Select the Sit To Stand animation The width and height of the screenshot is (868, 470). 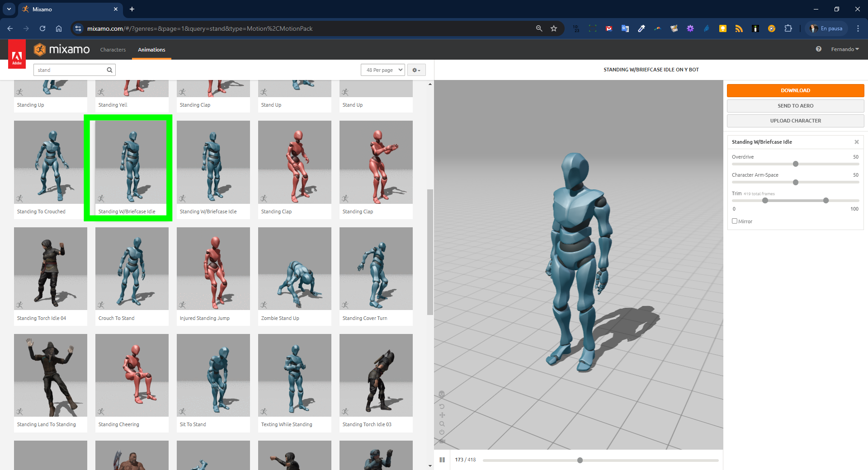tap(213, 383)
